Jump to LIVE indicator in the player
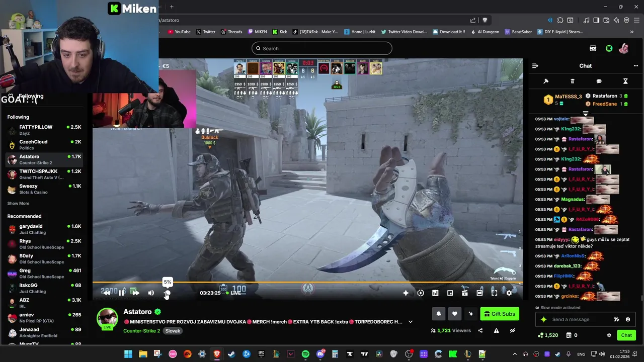 coord(233,293)
